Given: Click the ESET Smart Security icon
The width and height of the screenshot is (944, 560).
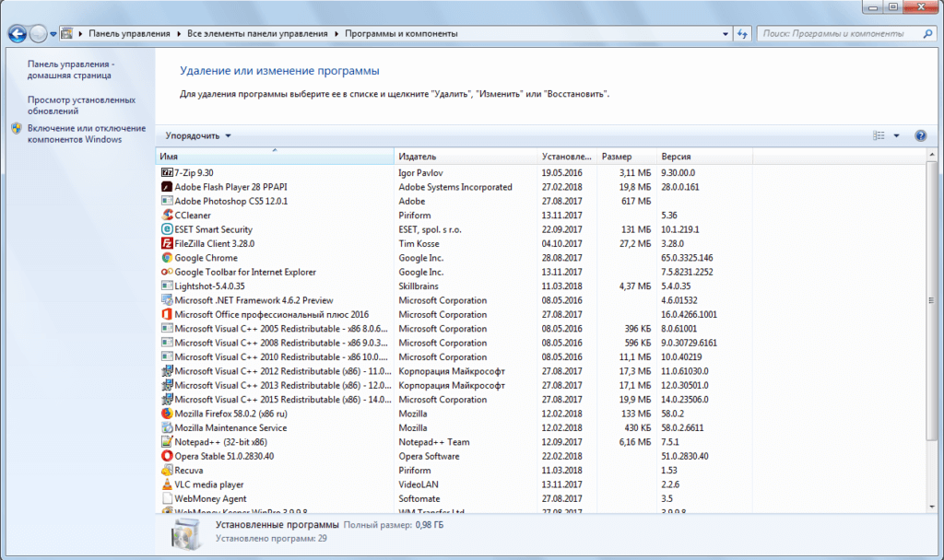Looking at the screenshot, I should (x=167, y=229).
